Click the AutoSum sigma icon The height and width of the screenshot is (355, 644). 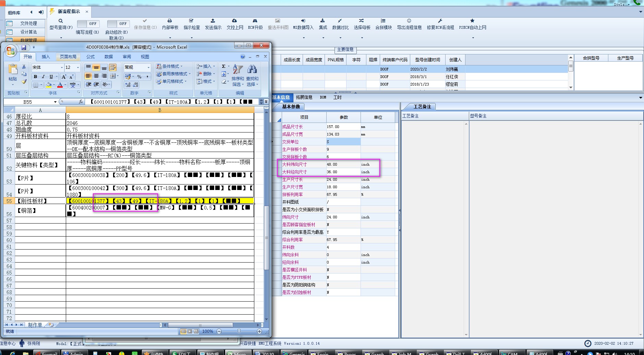click(x=224, y=66)
